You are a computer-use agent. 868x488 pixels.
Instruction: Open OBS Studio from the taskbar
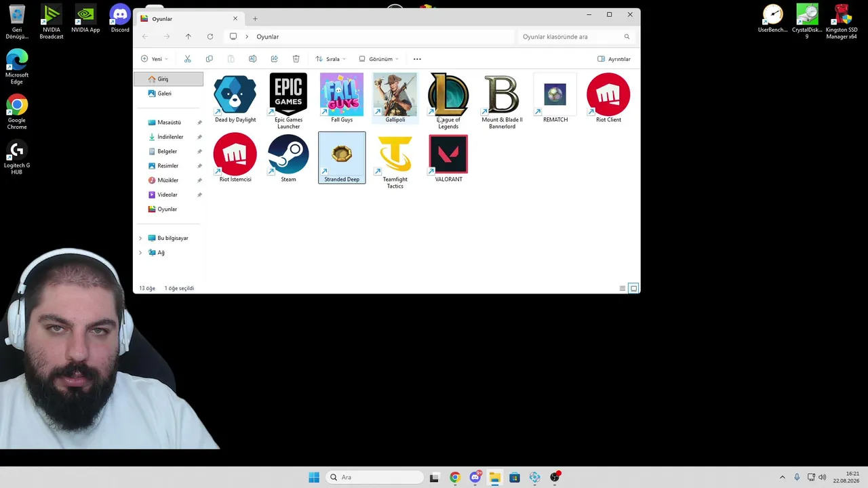click(555, 477)
